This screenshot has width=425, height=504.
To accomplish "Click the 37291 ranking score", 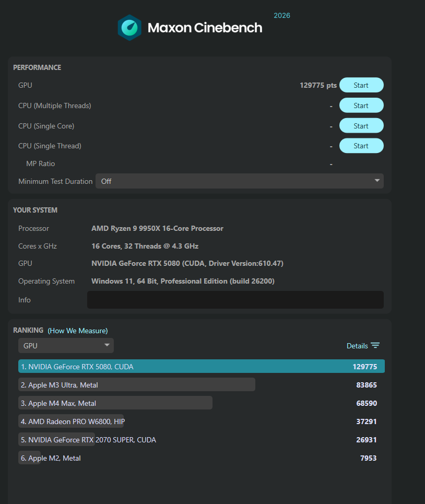I will (x=367, y=421).
